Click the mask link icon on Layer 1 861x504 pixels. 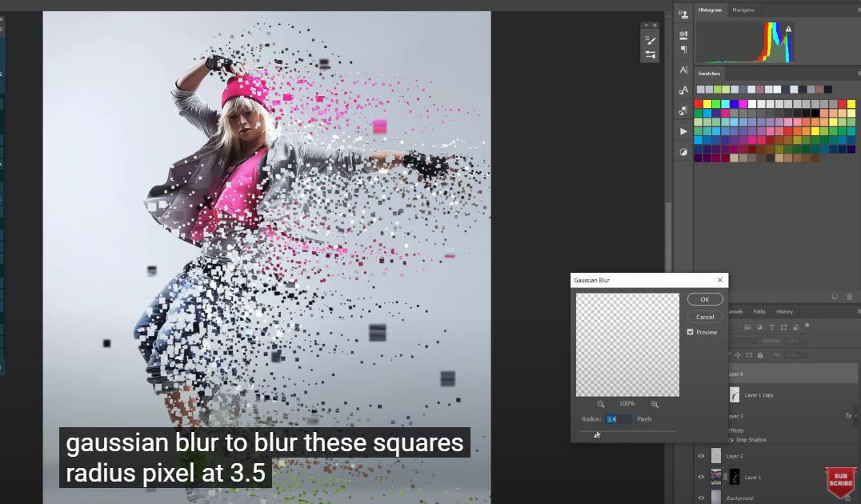[726, 477]
